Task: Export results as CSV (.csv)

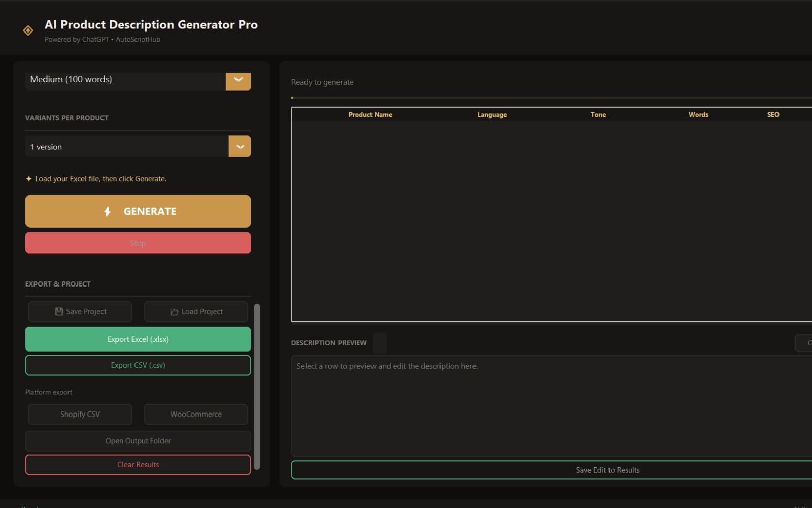Action: tap(138, 365)
